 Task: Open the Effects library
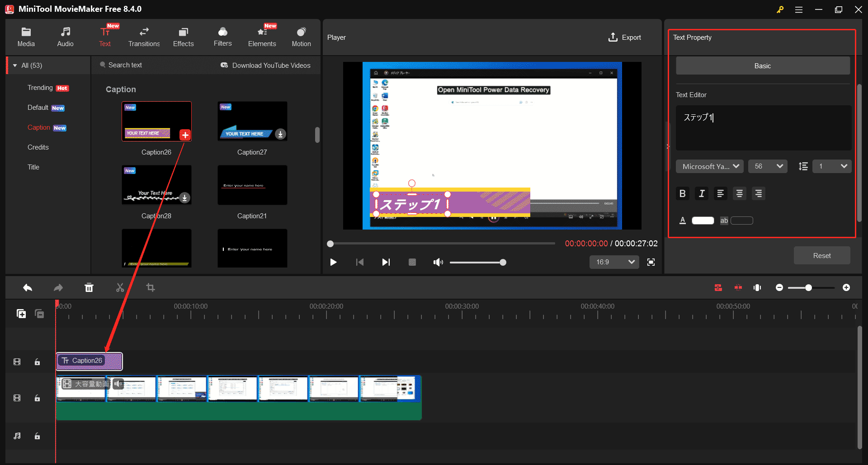click(183, 36)
